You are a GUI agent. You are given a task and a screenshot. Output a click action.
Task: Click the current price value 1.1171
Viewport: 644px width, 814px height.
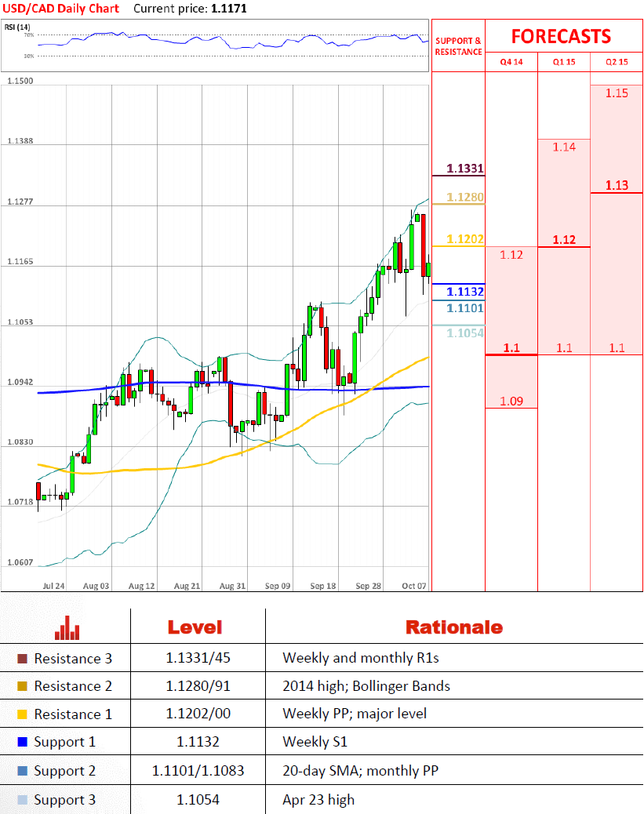point(229,9)
